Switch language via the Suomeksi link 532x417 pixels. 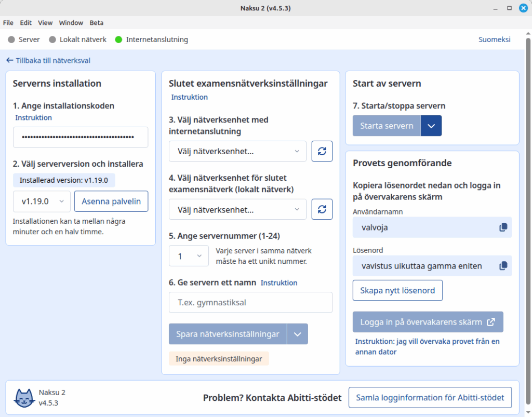(494, 39)
